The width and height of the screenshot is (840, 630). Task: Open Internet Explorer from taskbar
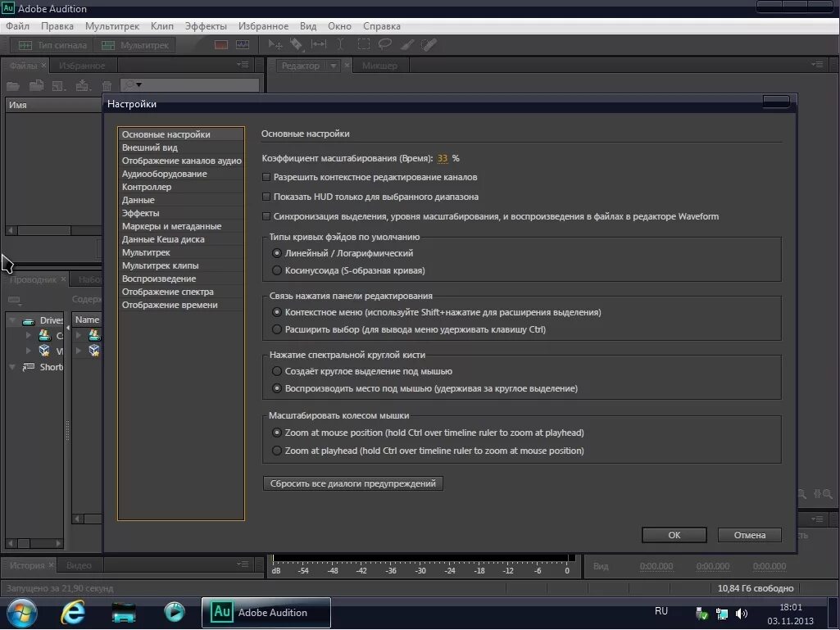tap(72, 612)
